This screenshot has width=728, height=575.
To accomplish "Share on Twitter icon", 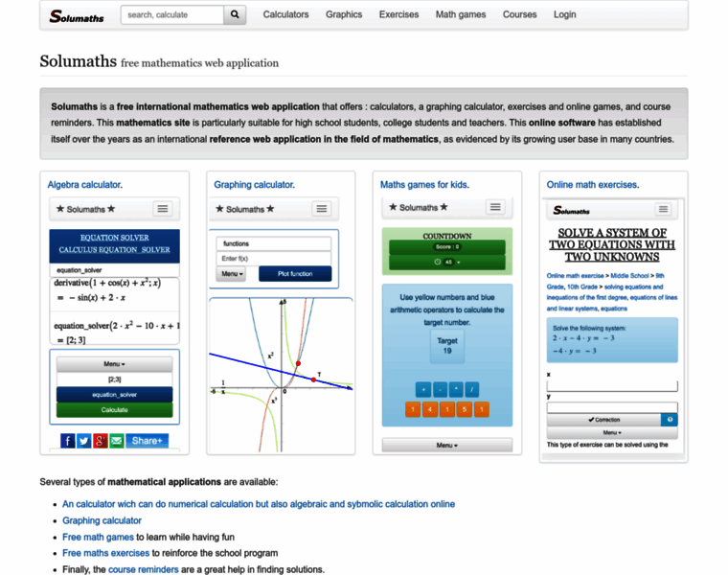I will [84, 441].
